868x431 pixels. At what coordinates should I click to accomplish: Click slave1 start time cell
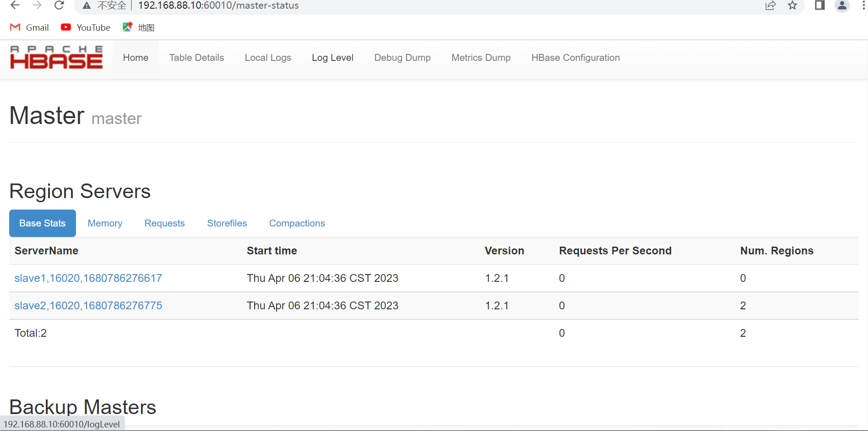[x=322, y=278]
